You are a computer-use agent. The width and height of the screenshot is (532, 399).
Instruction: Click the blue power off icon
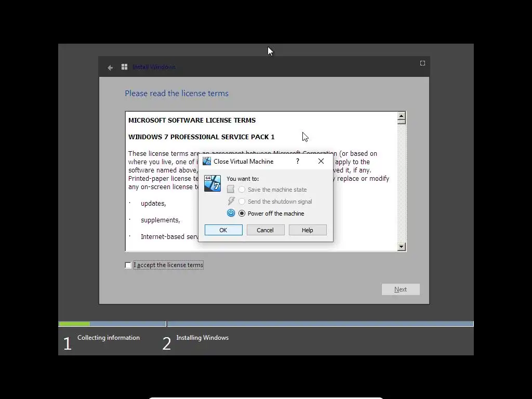click(231, 213)
